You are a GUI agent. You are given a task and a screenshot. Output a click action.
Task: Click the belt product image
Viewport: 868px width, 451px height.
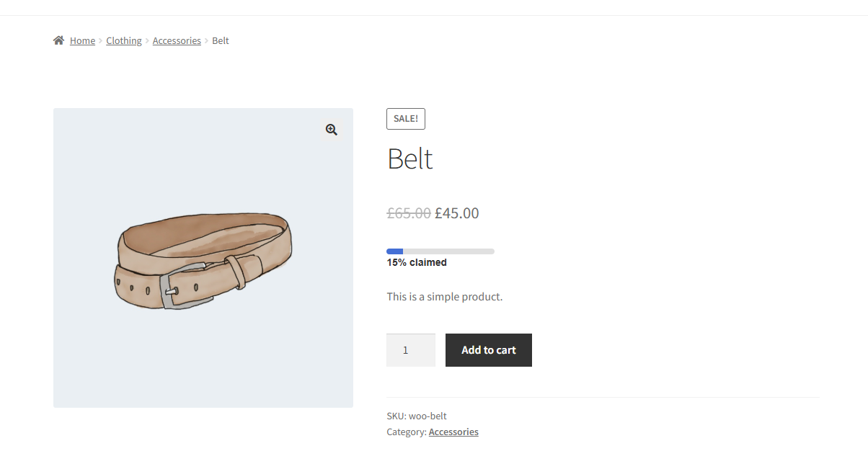pyautogui.click(x=203, y=258)
